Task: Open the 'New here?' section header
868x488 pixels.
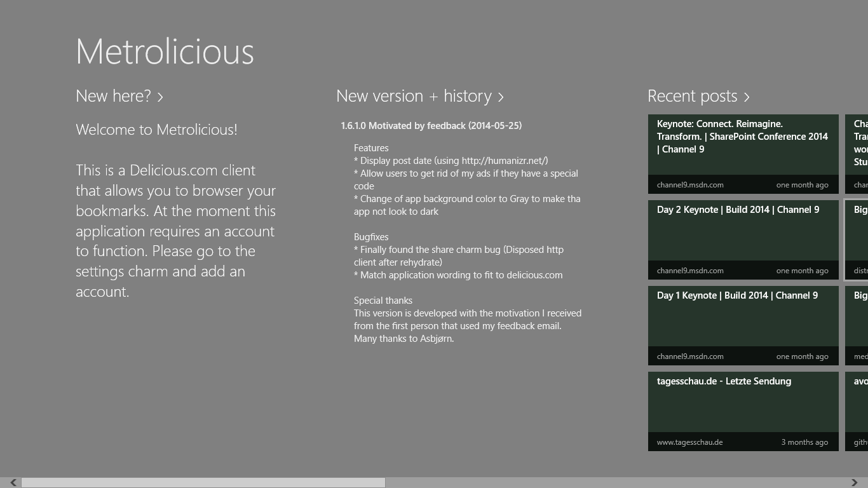Action: [x=119, y=96]
